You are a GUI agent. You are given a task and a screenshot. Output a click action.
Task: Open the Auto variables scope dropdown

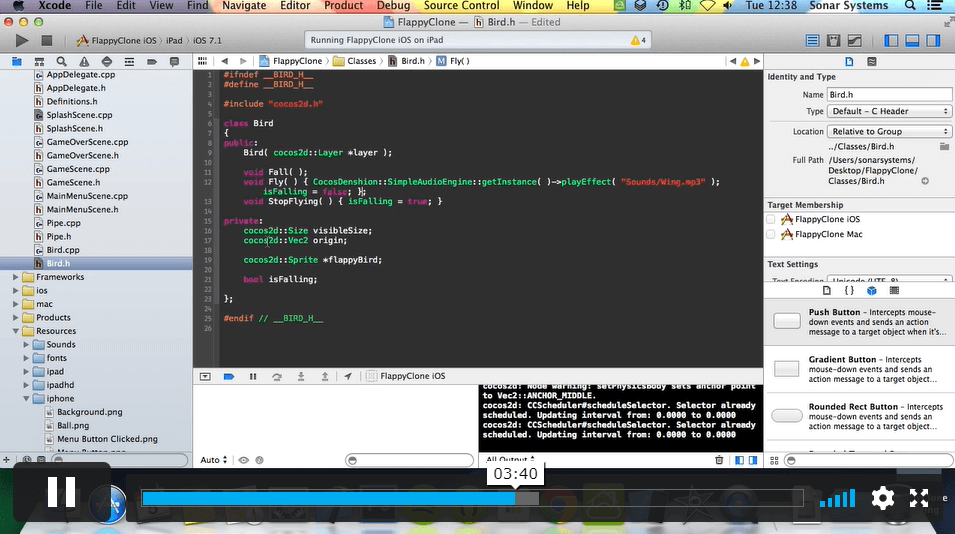(214, 460)
